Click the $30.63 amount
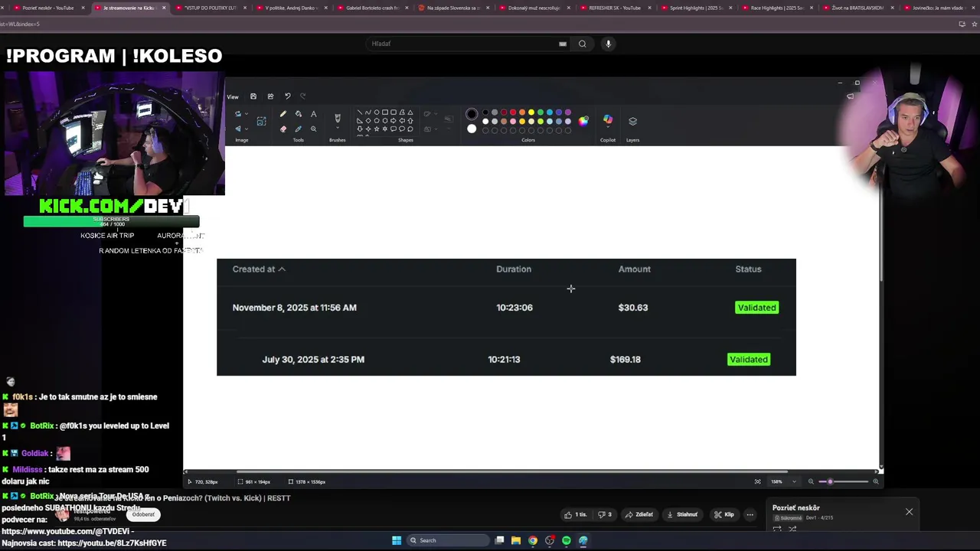The height and width of the screenshot is (551, 980). tap(633, 308)
